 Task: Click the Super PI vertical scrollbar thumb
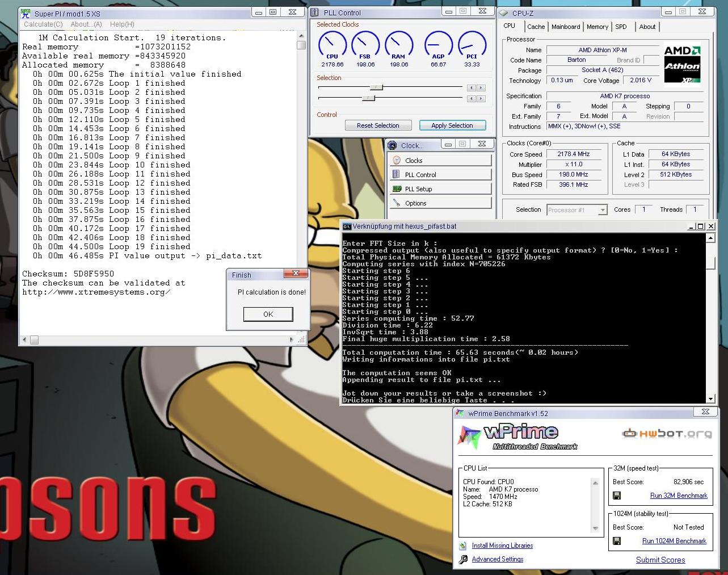(x=301, y=45)
